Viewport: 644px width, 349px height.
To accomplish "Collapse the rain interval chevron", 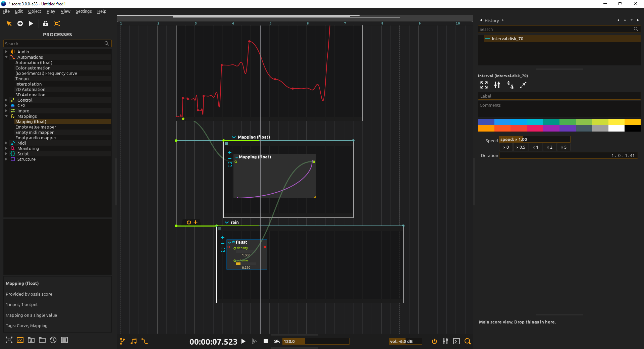I will (227, 222).
